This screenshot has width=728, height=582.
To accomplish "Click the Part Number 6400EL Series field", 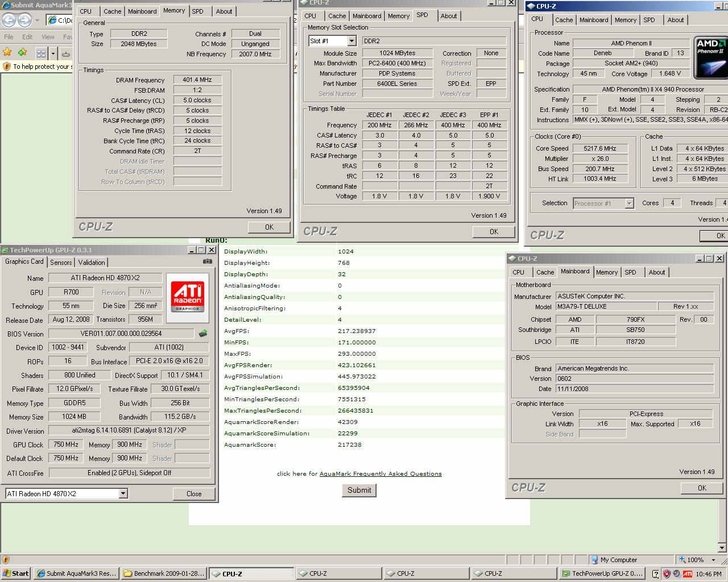I will click(397, 84).
